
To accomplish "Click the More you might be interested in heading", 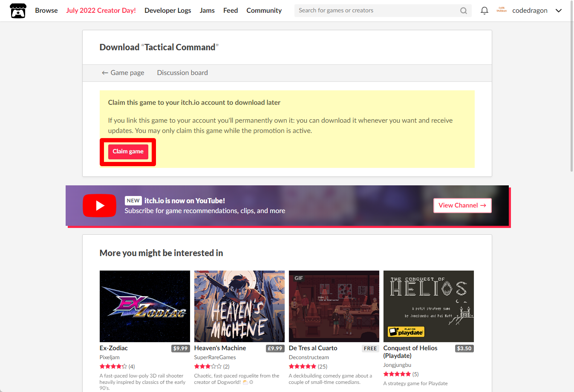I will click(x=162, y=253).
